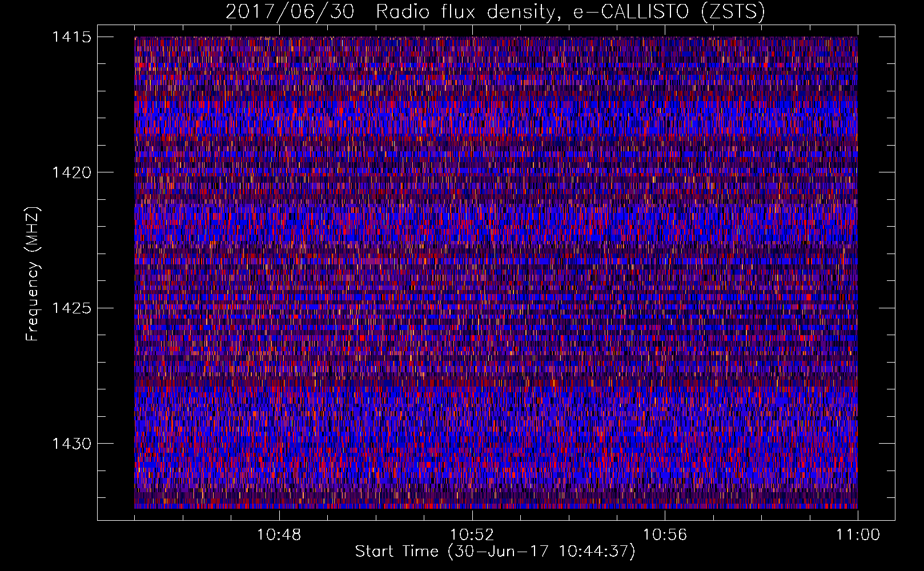Image resolution: width=924 pixels, height=571 pixels.
Task: Click inside the radio spectrogram plot
Action: tap(496, 272)
